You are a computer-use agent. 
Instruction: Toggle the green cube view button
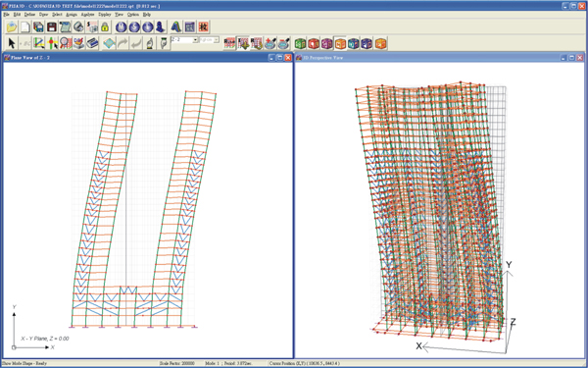tap(301, 43)
